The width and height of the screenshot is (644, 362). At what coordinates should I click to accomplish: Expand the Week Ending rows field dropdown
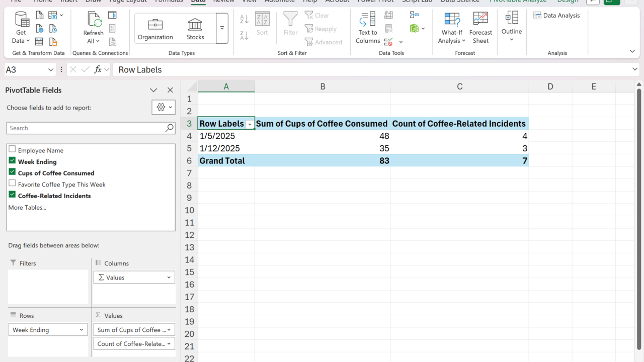tap(81, 330)
